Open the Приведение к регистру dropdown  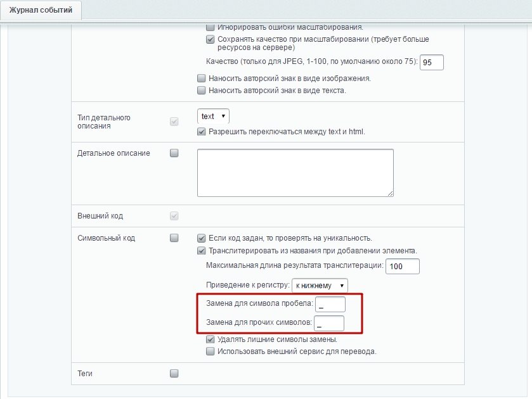320,286
